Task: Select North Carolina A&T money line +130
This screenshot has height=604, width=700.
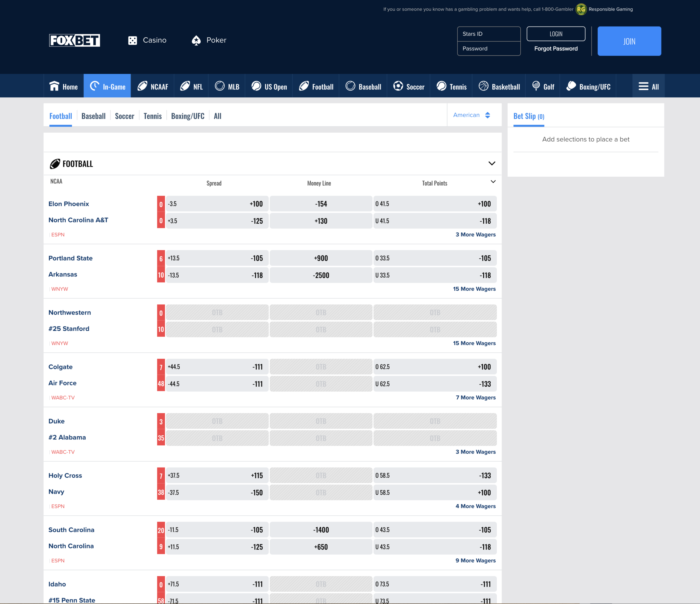Action: [x=321, y=221]
